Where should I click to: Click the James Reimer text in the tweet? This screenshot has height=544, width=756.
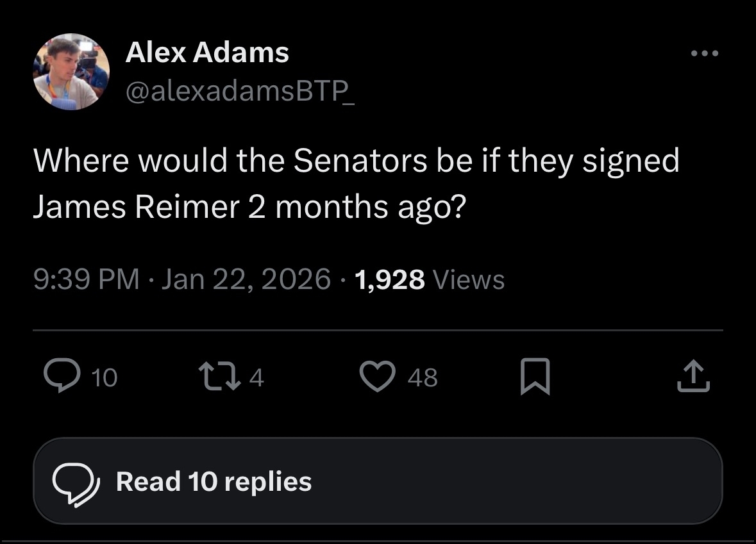pos(135,208)
